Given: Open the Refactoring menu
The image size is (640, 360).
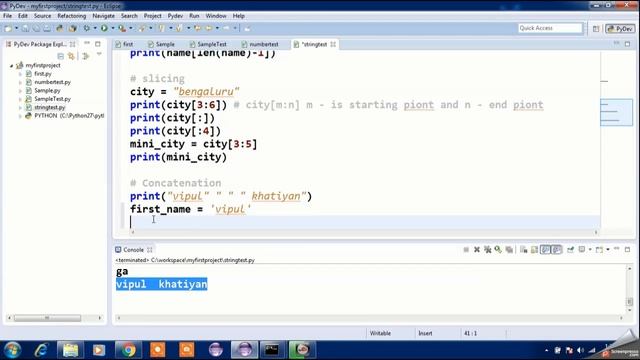Looking at the screenshot, I should 72,16.
